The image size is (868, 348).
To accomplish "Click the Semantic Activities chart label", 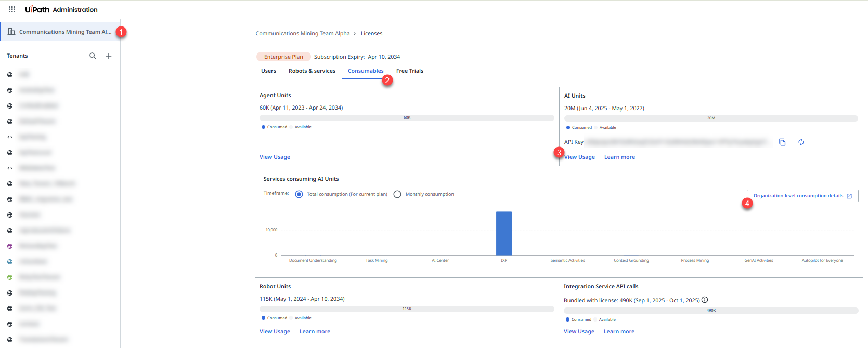I will pos(567,260).
